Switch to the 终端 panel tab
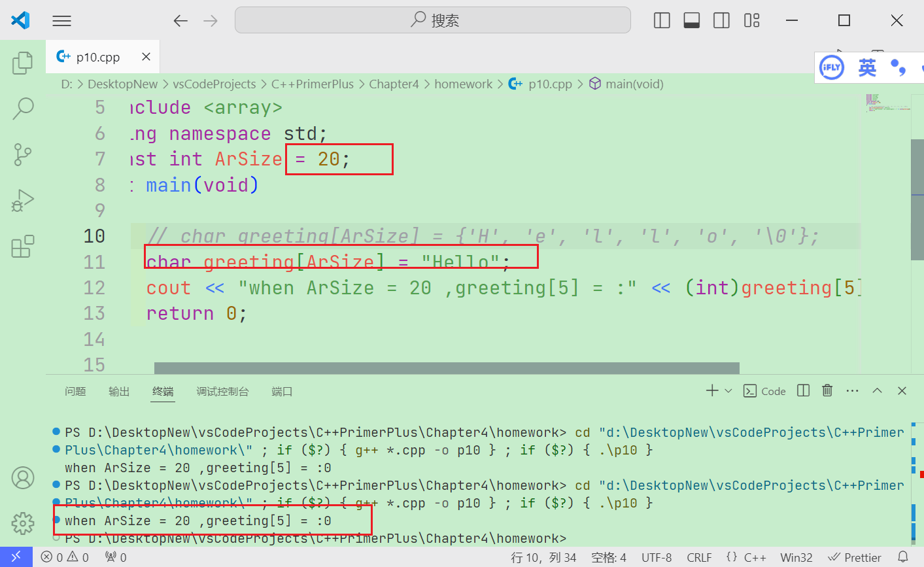The height and width of the screenshot is (567, 924). click(163, 392)
